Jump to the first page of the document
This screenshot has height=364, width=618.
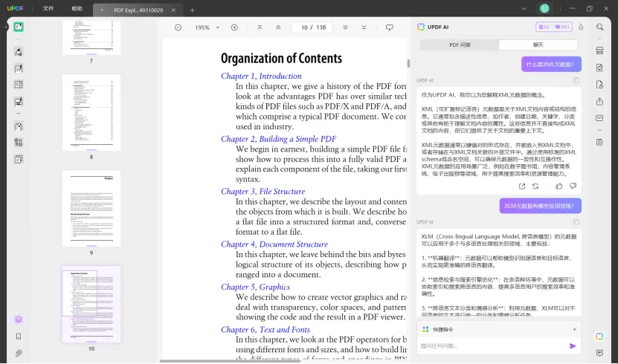click(x=260, y=27)
